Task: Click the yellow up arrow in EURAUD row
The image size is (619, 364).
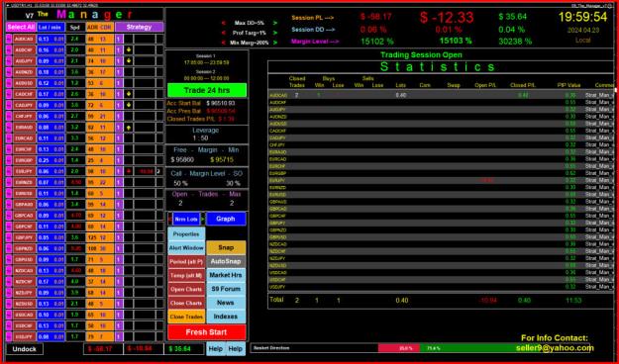Action: (x=129, y=128)
